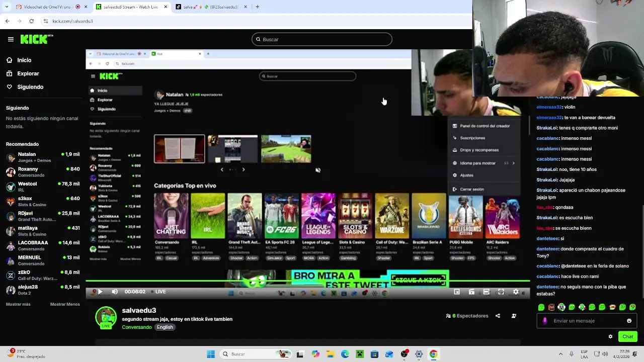Image resolution: width=644 pixels, height=362 pixels.
Task: Open the emoji picker in message box
Action: click(629, 321)
